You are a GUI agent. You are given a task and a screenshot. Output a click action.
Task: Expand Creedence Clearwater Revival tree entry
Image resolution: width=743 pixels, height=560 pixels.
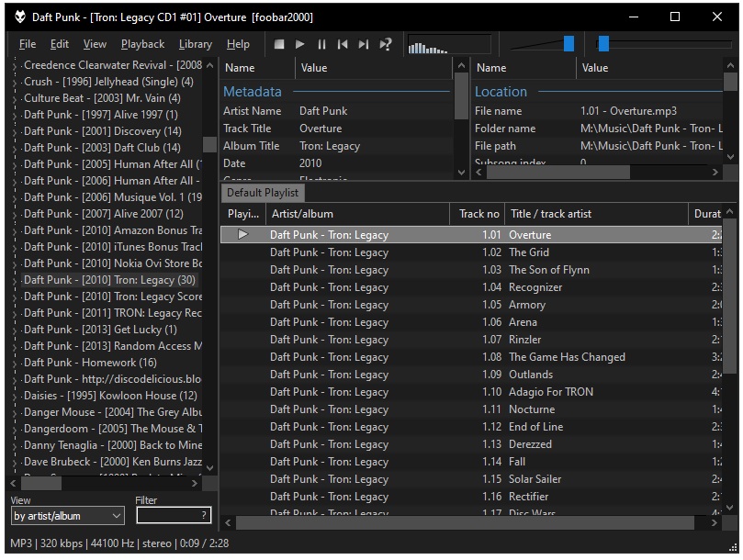[x=16, y=65]
